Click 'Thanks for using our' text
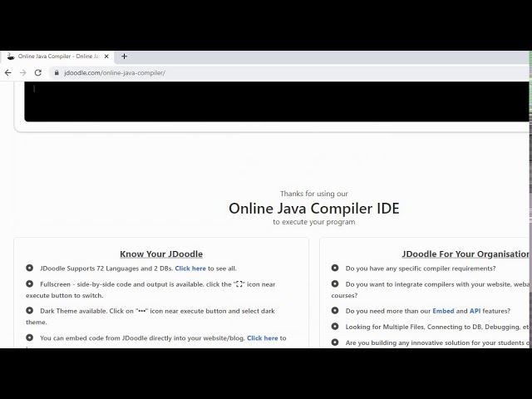 pyautogui.click(x=314, y=194)
